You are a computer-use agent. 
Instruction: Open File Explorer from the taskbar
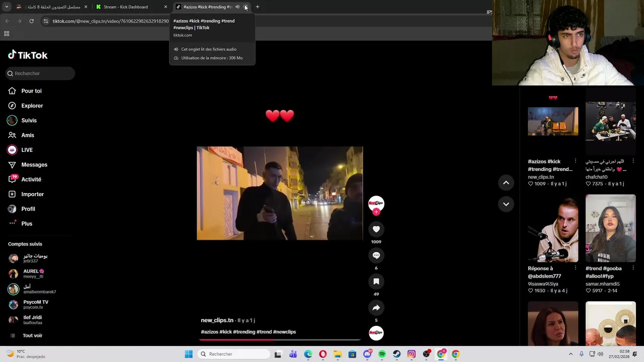(x=338, y=354)
